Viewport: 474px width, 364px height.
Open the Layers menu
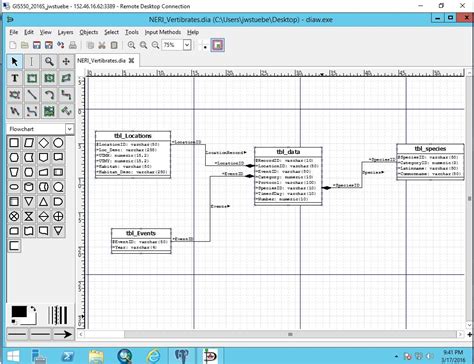(x=65, y=32)
